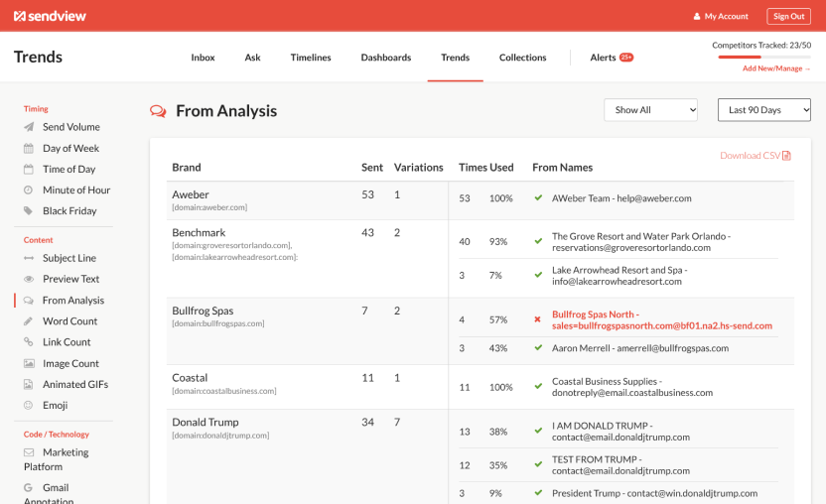Click the Donald Trump brand name
The height and width of the screenshot is (504, 826).
pos(206,423)
